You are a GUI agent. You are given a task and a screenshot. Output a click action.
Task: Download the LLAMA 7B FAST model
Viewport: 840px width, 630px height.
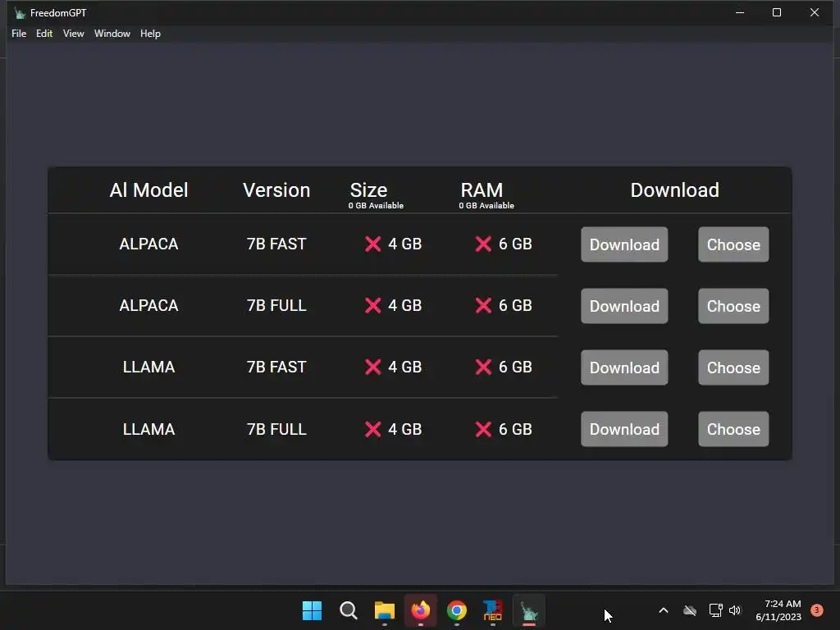pos(624,367)
